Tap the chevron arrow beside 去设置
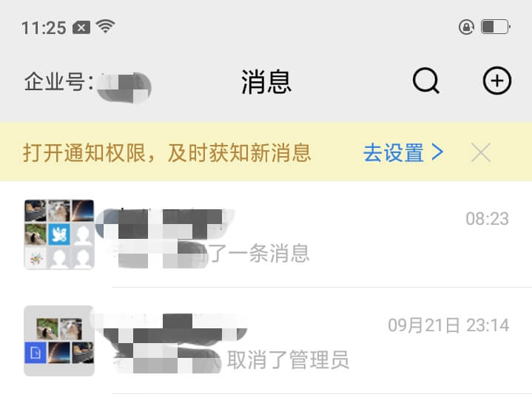The height and width of the screenshot is (403, 532). [437, 152]
